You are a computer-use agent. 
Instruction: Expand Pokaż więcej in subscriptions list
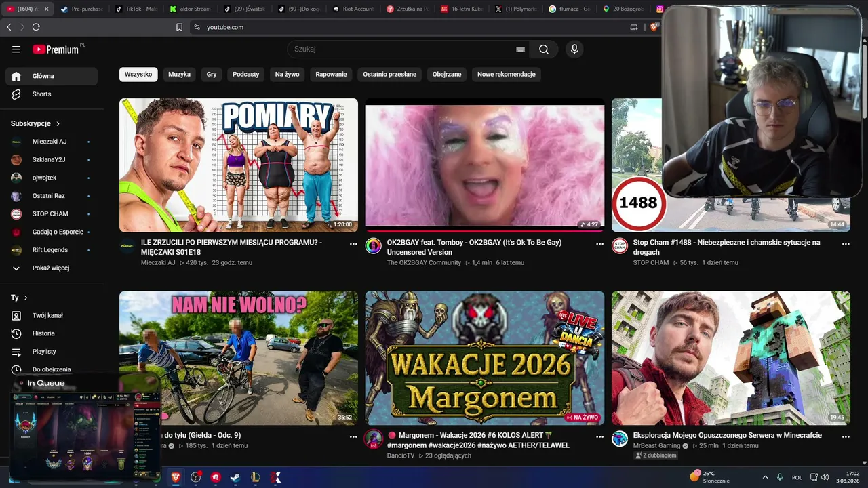pos(52,268)
